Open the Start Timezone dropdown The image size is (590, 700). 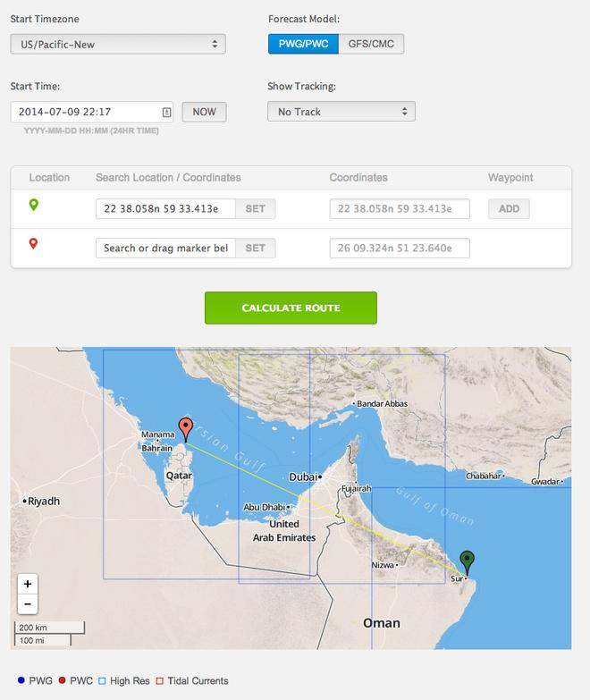click(118, 44)
